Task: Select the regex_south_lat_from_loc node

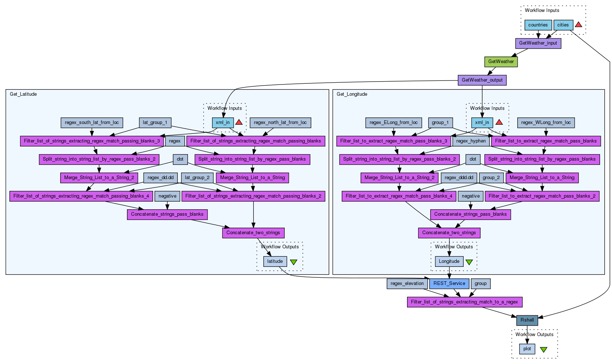Action: coord(92,123)
